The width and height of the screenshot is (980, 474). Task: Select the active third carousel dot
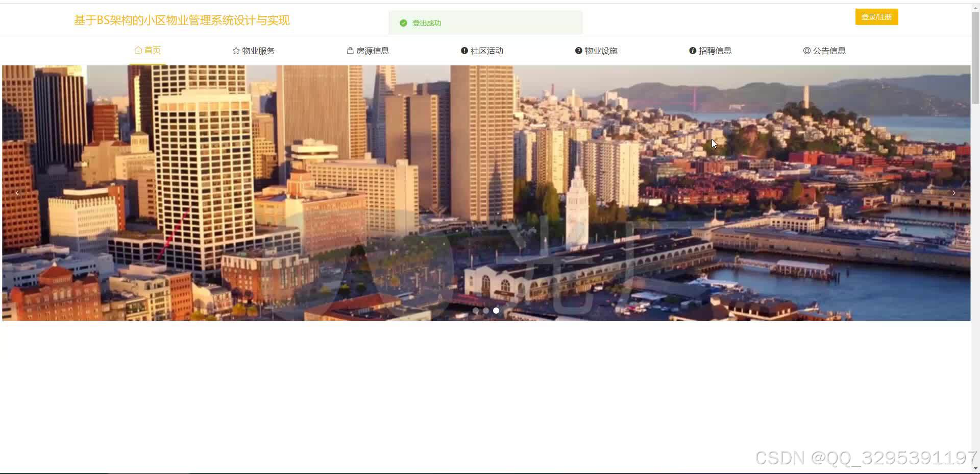pyautogui.click(x=496, y=311)
